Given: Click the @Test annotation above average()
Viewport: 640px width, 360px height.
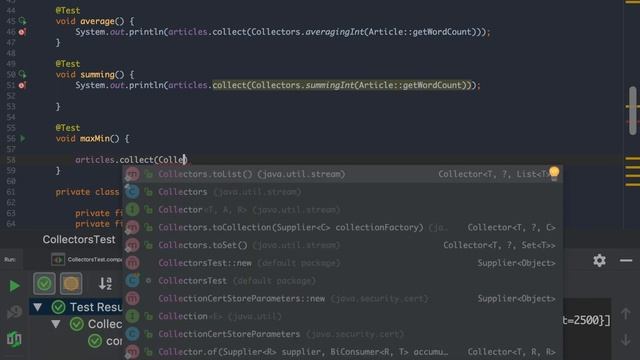Looking at the screenshot, I should pyautogui.click(x=68, y=10).
